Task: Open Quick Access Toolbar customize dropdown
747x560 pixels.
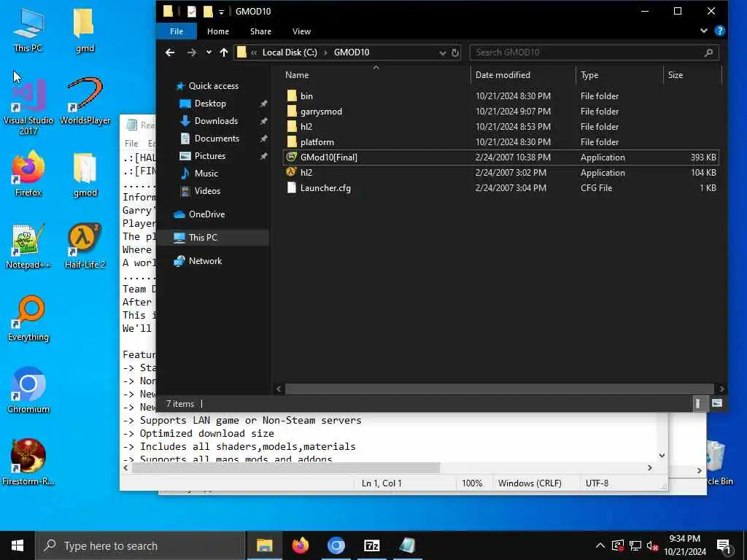Action: [221, 12]
